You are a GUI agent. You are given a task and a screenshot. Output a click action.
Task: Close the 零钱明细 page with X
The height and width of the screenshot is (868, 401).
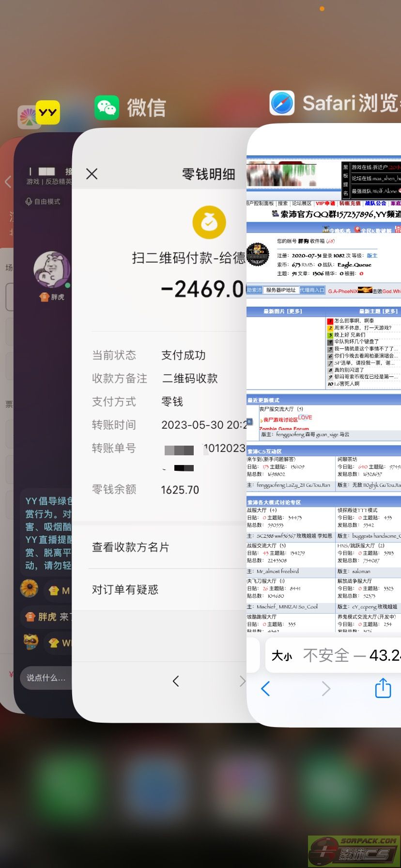point(92,174)
